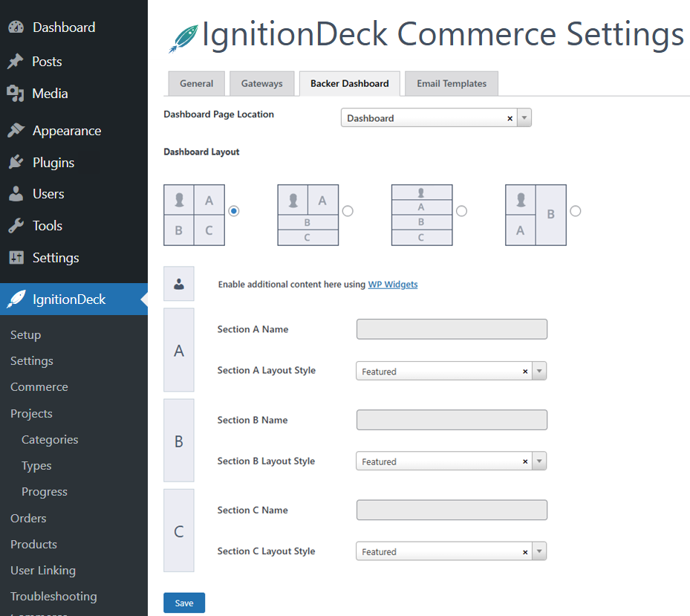Click the IgnitionDeck rocket icon in sidebar
Image resolution: width=690 pixels, height=616 pixels.
[x=16, y=299]
